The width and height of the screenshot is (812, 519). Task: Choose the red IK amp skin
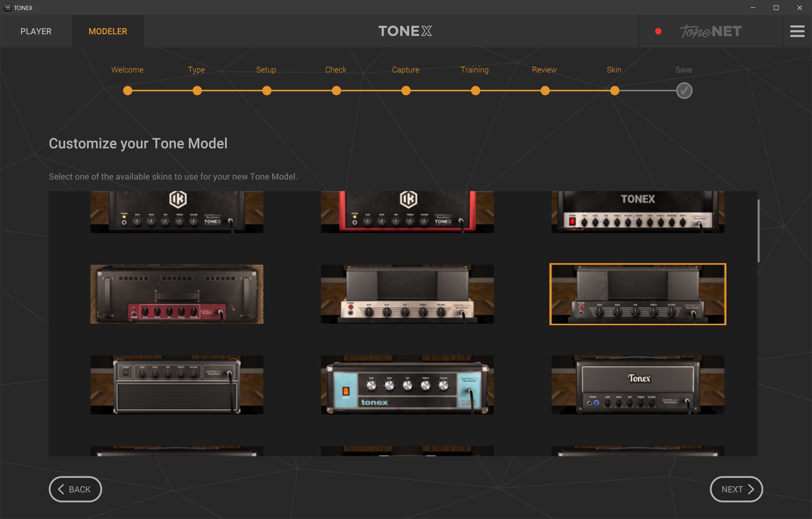407,212
